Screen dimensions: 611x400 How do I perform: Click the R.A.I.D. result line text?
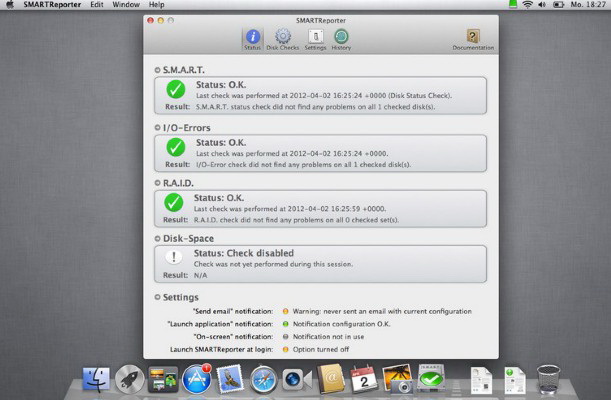297,220
